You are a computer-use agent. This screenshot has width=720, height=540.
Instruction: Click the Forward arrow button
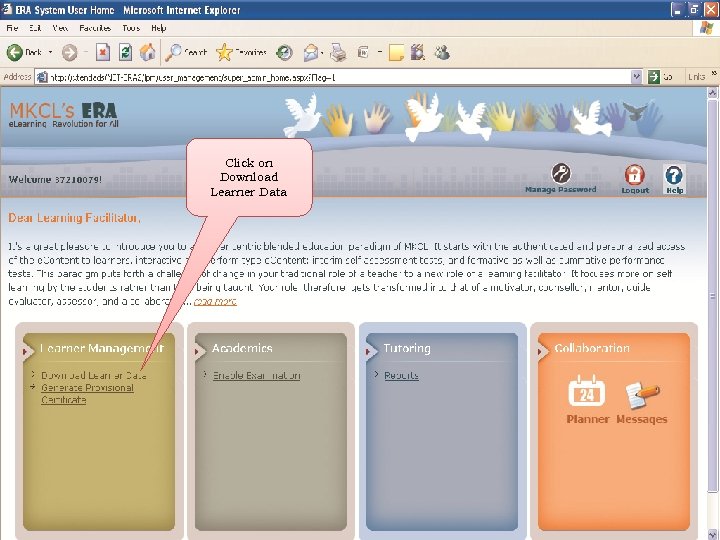[x=69, y=52]
